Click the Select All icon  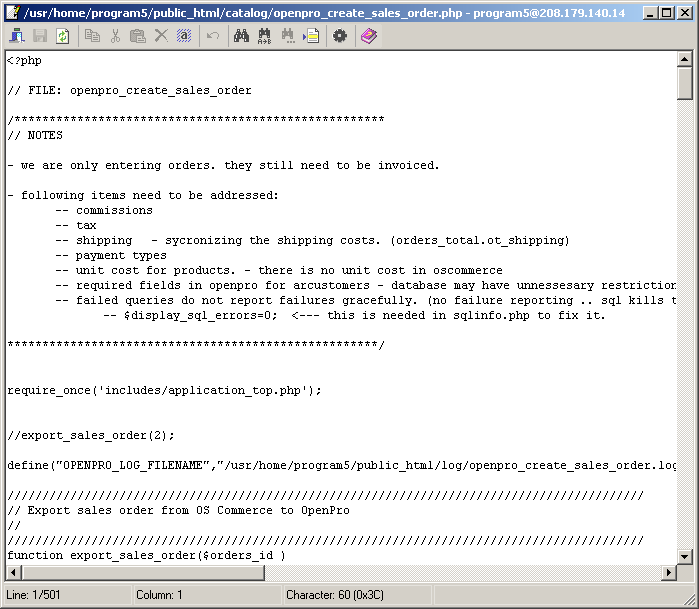point(184,36)
